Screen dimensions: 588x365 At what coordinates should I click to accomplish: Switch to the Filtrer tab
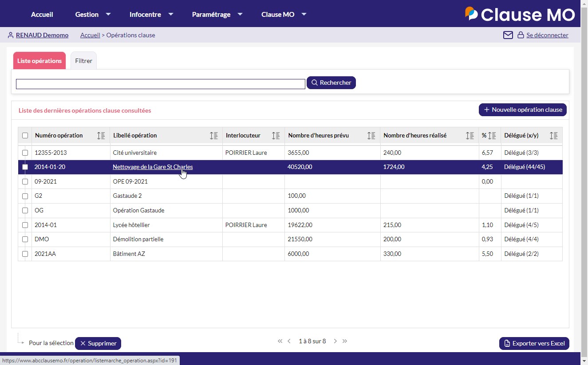84,61
